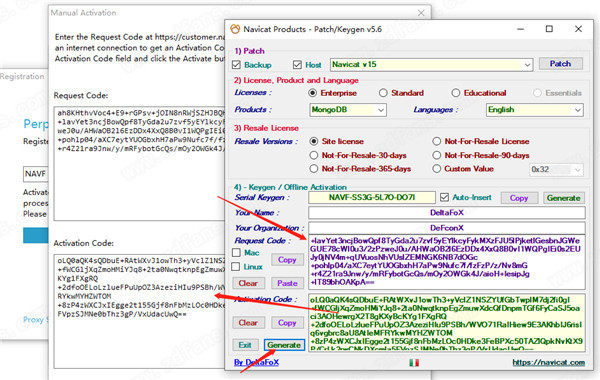The image size is (600, 380).
Task: Enable the Mac checkbox
Action: [x=236, y=253]
